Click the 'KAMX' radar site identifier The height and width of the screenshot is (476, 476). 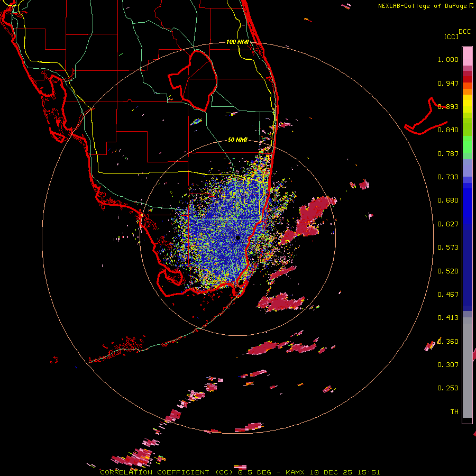click(x=296, y=472)
